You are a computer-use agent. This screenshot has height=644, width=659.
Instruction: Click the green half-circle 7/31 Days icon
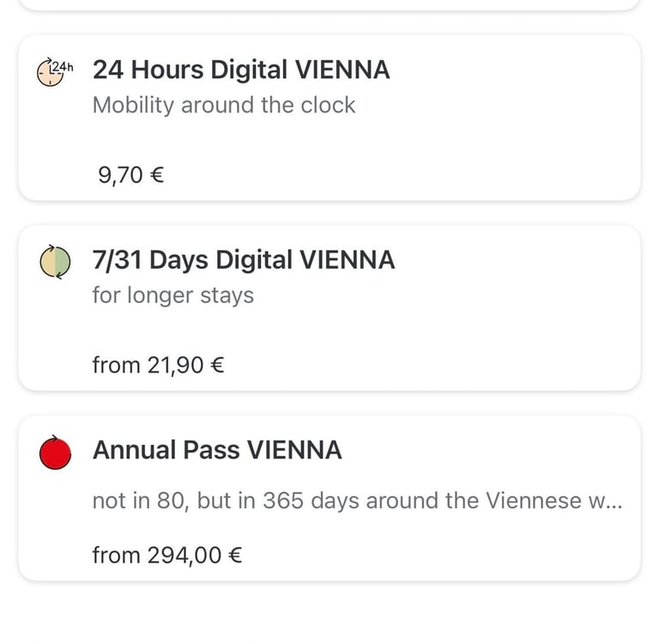point(55,262)
